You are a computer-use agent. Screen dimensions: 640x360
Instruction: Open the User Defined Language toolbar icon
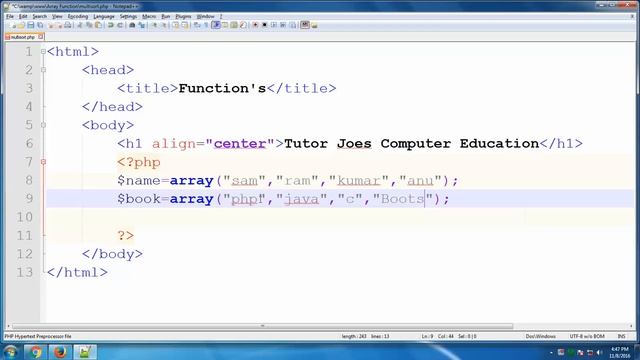(225, 25)
